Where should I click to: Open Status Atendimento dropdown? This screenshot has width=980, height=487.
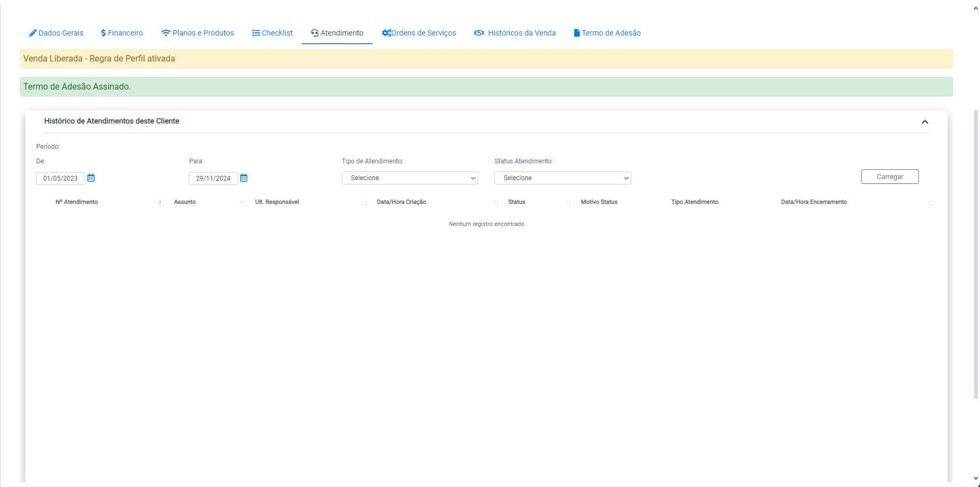coord(562,178)
